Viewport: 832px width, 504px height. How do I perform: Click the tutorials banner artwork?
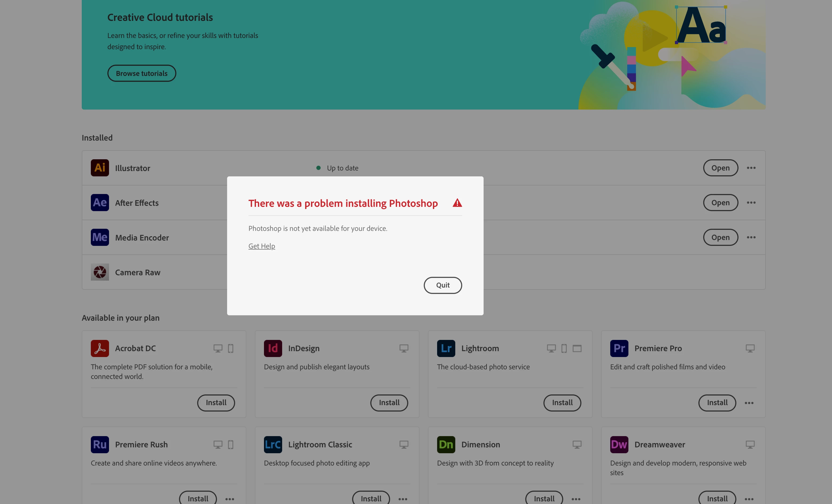[x=672, y=55]
